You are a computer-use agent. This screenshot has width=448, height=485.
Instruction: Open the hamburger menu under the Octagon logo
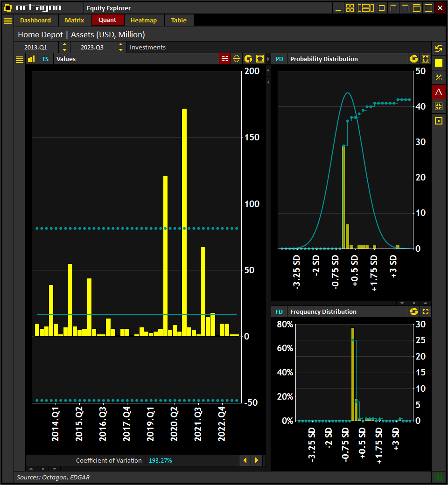pyautogui.click(x=8, y=21)
